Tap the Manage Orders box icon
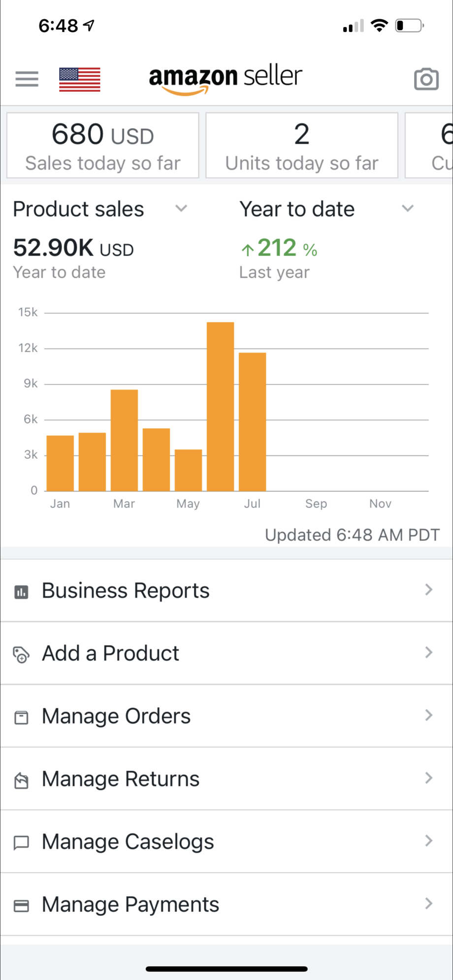453x980 pixels. pos(21,717)
